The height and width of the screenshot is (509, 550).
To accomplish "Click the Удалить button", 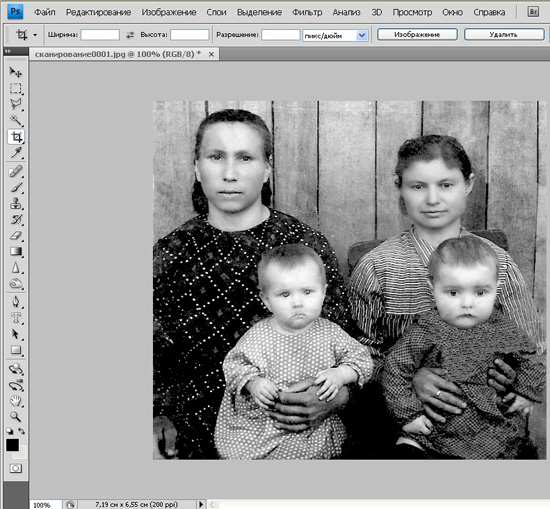I will point(504,34).
